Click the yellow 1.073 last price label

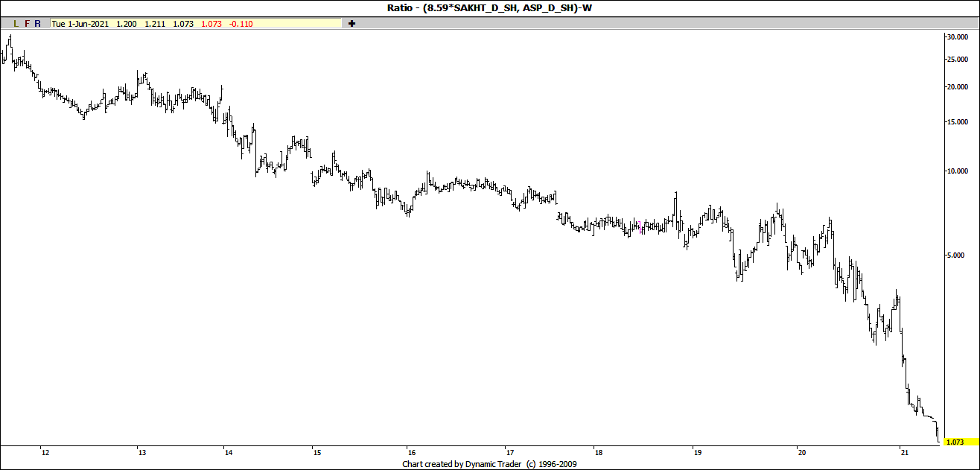pos(961,442)
